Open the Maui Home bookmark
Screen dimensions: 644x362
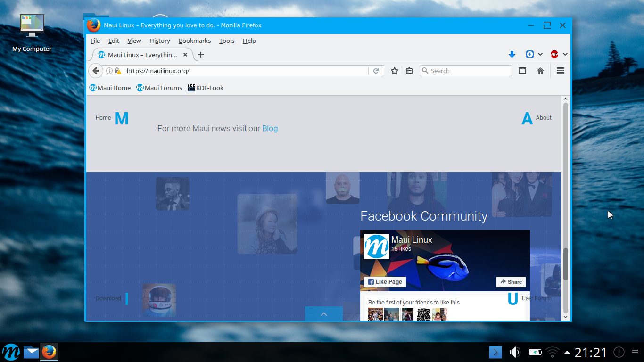(110, 88)
